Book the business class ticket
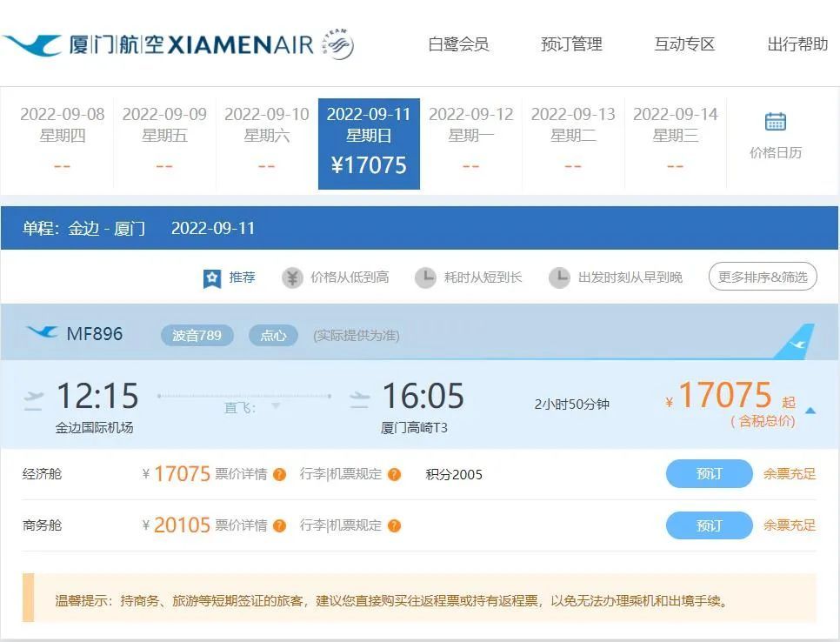Image resolution: width=840 pixels, height=642 pixels. coord(709,525)
